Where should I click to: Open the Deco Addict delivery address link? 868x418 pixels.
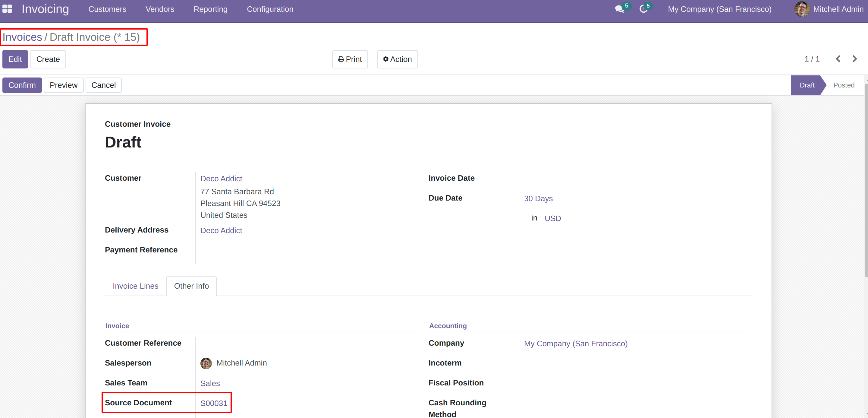click(221, 231)
